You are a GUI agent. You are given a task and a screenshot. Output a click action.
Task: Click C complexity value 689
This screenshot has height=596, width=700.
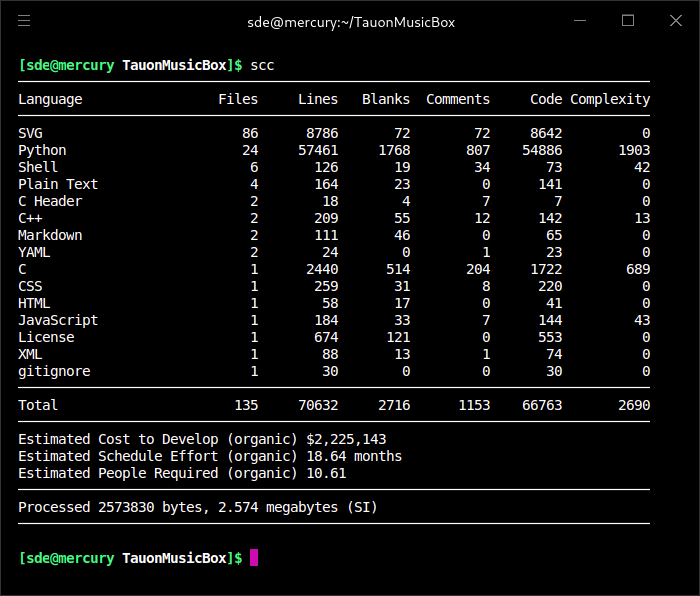pyautogui.click(x=638, y=269)
